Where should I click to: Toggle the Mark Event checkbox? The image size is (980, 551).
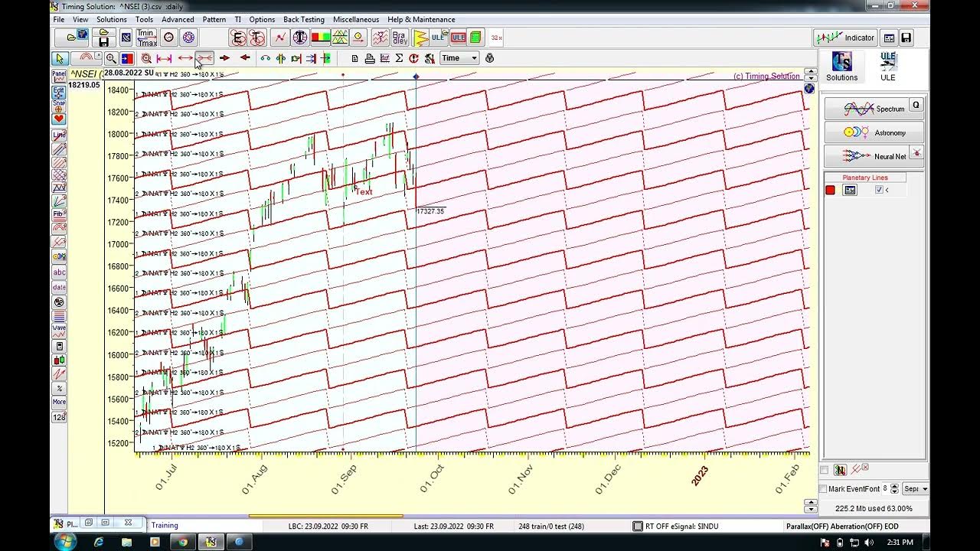[823, 489]
